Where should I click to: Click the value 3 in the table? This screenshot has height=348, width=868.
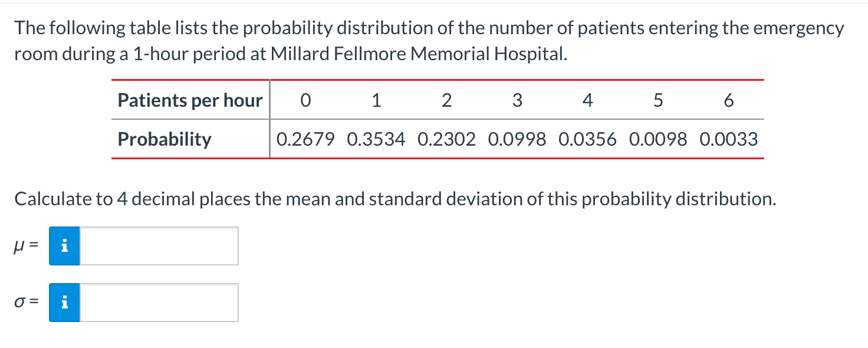click(517, 100)
